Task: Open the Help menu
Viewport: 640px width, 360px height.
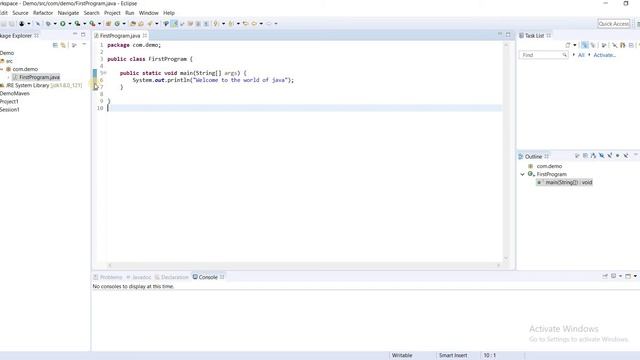Action: pyautogui.click(x=169, y=13)
